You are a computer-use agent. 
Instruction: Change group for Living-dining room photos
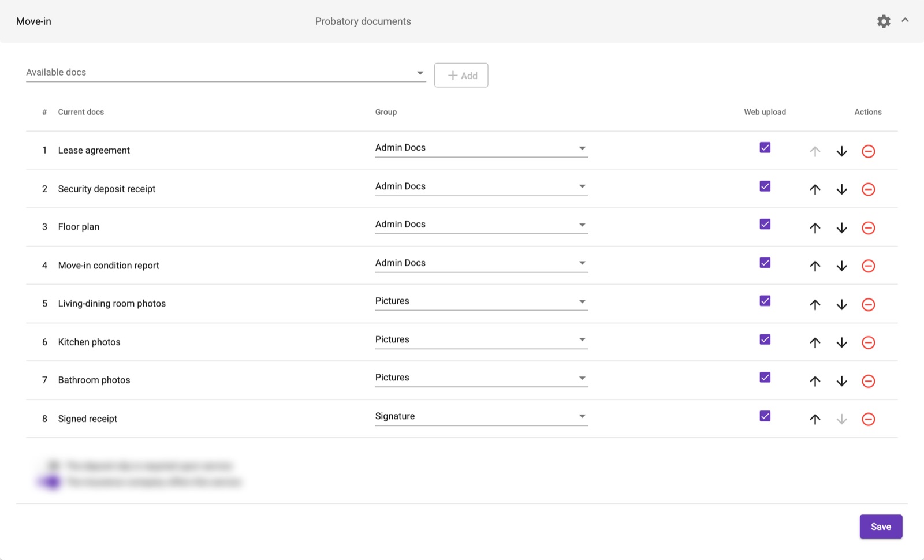[482, 301]
